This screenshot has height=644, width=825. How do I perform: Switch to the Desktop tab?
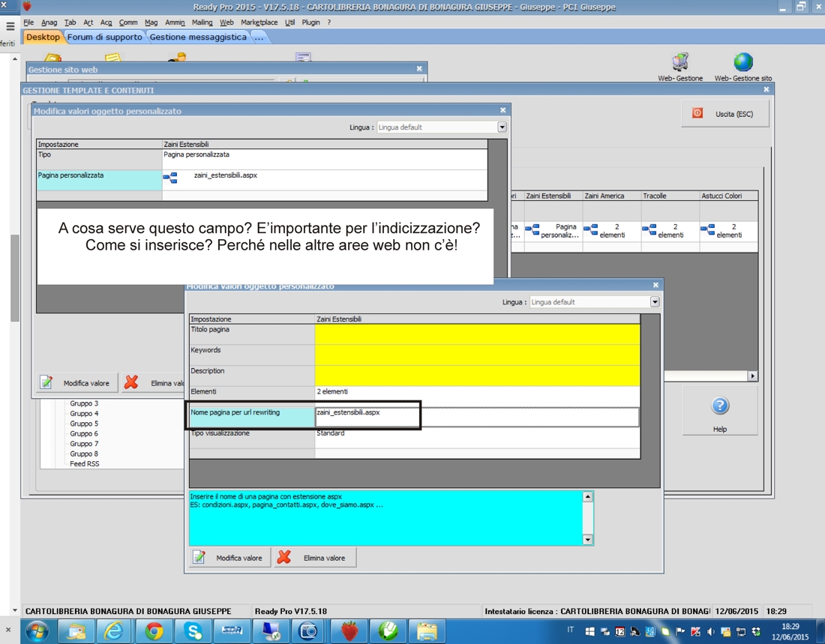pyautogui.click(x=43, y=37)
